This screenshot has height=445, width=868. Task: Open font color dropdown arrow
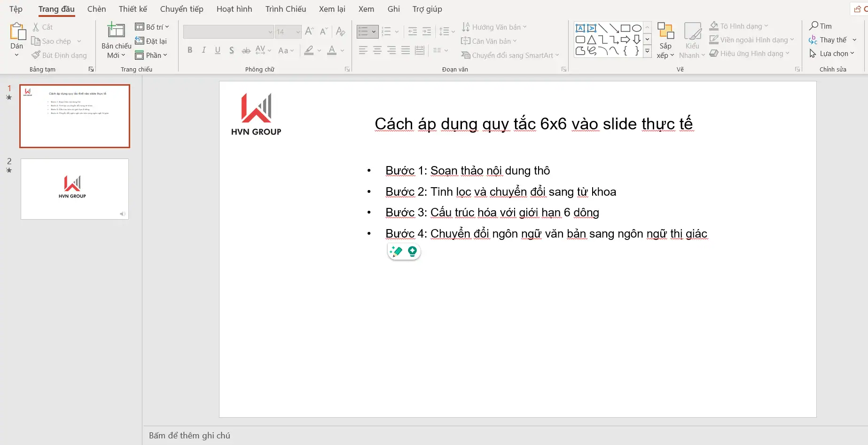[x=343, y=50]
